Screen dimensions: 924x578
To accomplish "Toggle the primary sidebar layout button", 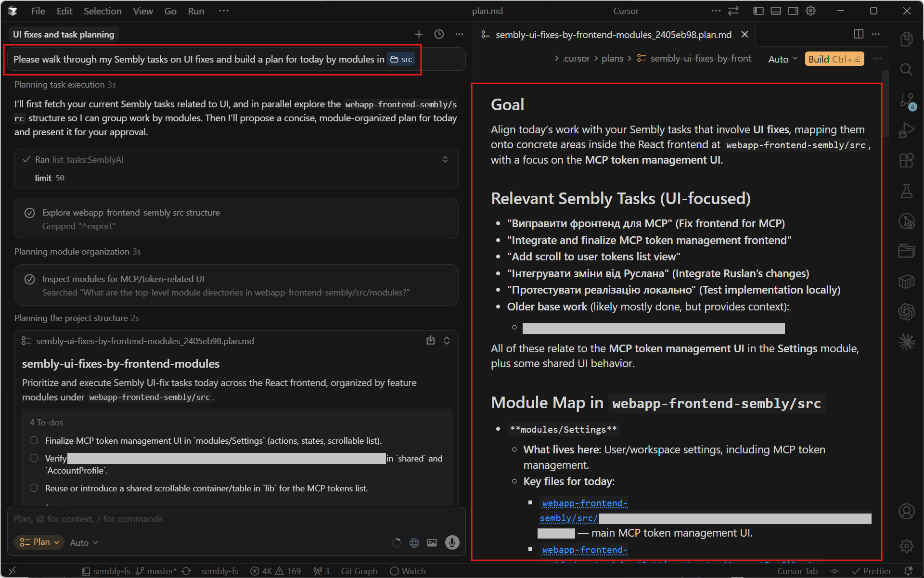I will pyautogui.click(x=758, y=11).
